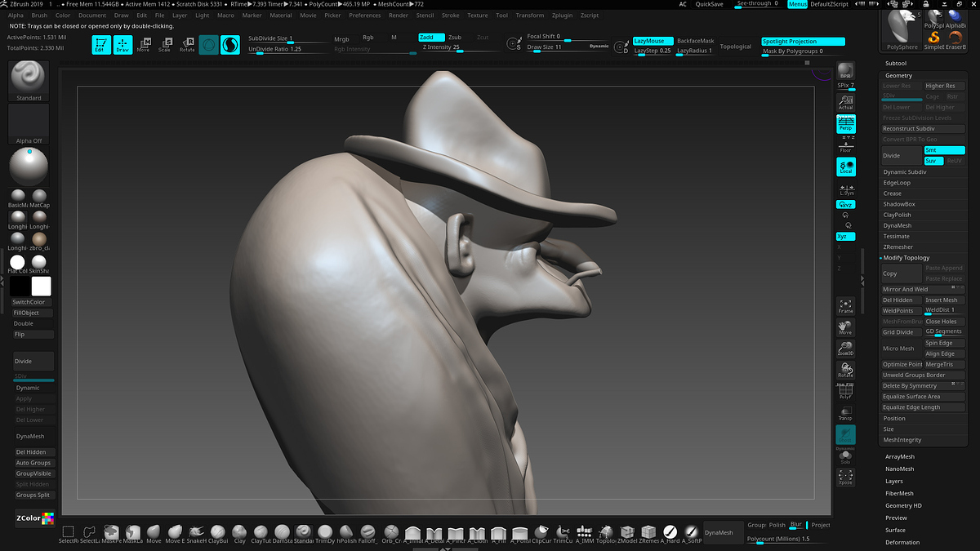The width and height of the screenshot is (980, 551).
Task: Pick the SkinShade material
Action: pos(39,263)
